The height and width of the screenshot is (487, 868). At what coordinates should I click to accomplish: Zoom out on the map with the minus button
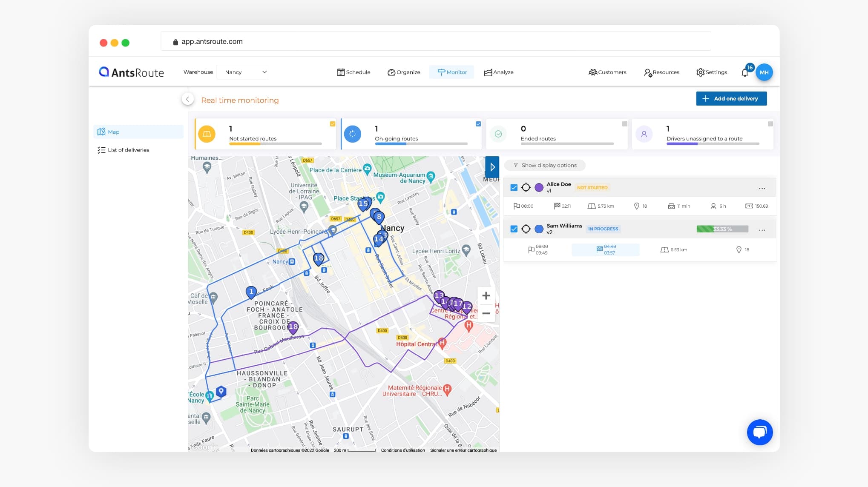486,313
